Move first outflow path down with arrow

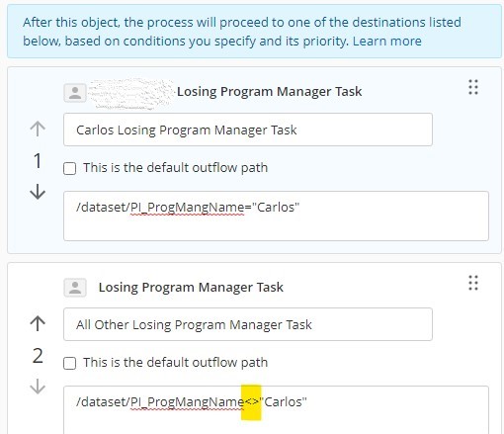pos(38,192)
